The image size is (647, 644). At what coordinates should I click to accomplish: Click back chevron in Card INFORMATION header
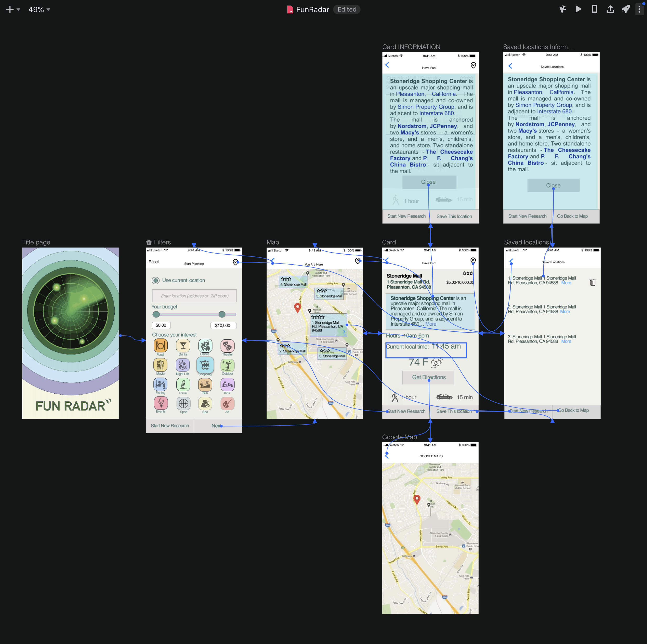pos(387,65)
